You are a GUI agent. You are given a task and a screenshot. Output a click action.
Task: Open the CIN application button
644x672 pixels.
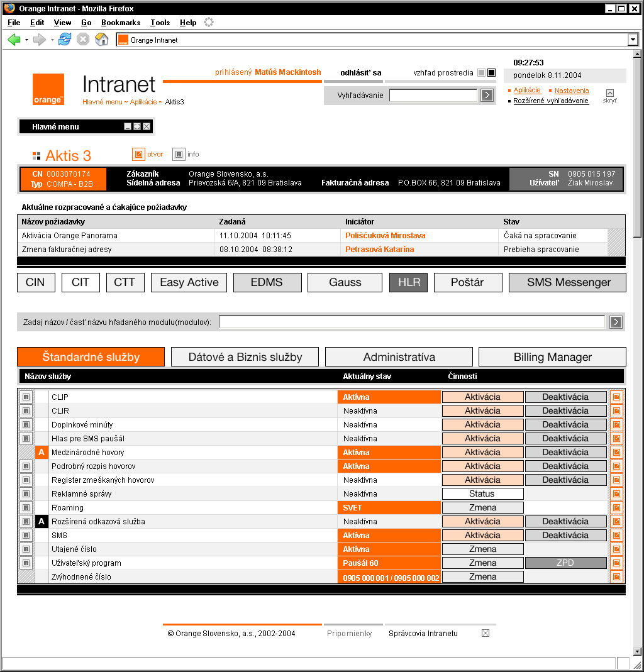click(x=36, y=282)
